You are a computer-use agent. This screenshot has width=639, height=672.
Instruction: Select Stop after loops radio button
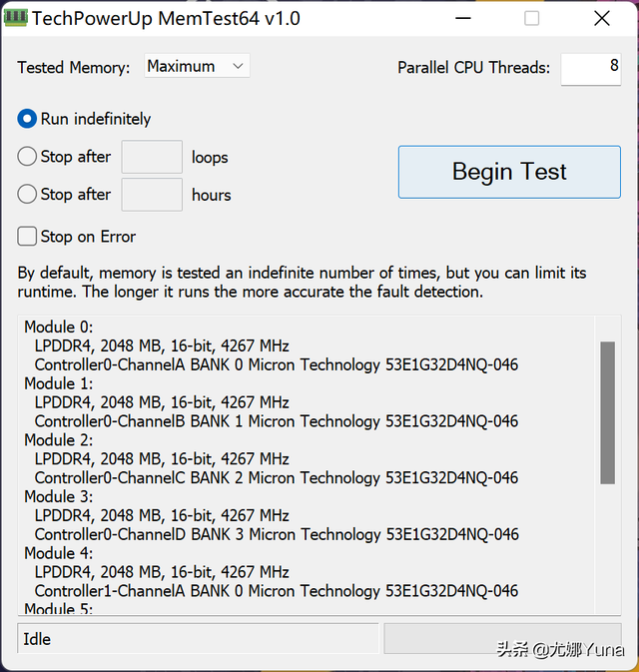[27, 157]
